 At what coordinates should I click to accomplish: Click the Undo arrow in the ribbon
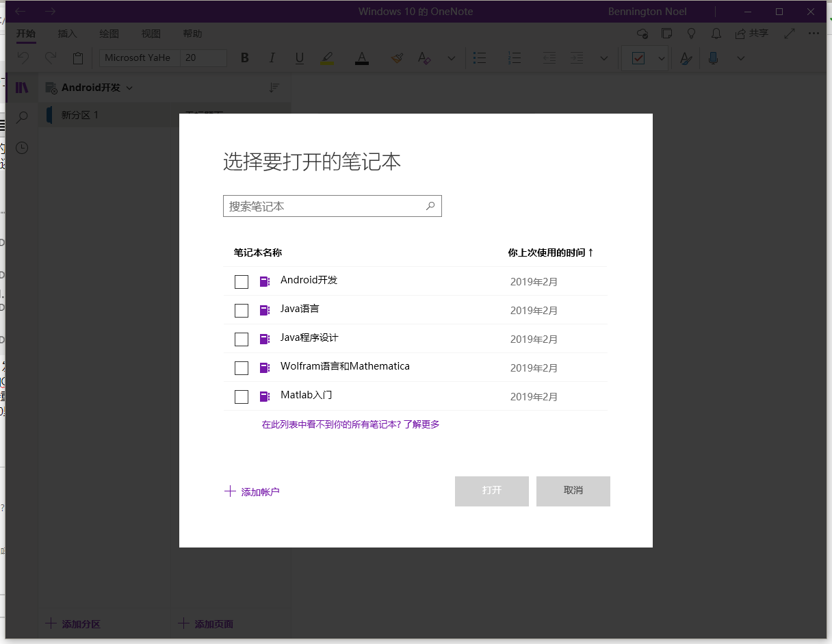pos(23,58)
